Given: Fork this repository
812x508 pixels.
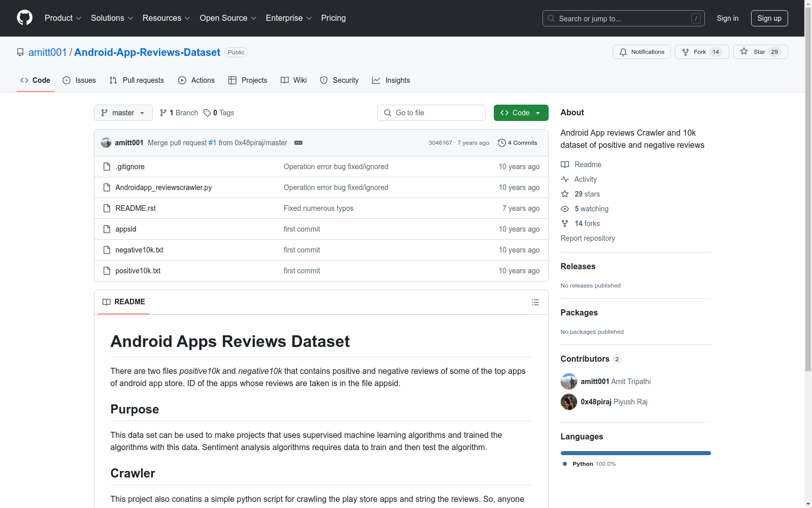Looking at the screenshot, I should click(702, 52).
